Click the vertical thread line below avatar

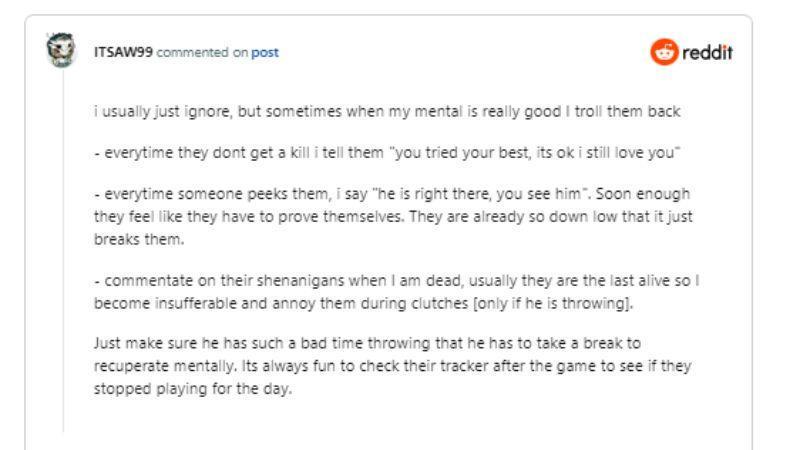click(64, 250)
